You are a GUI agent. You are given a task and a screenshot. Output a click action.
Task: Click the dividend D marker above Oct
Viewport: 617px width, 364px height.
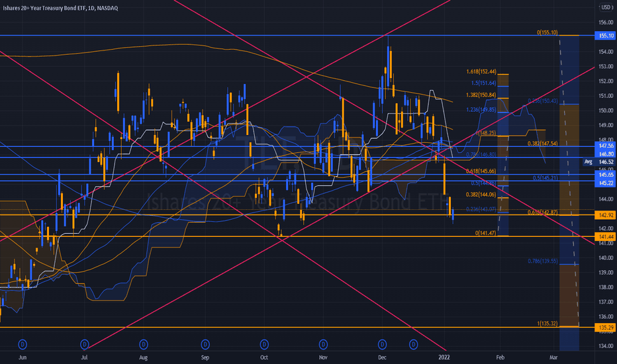(x=264, y=345)
